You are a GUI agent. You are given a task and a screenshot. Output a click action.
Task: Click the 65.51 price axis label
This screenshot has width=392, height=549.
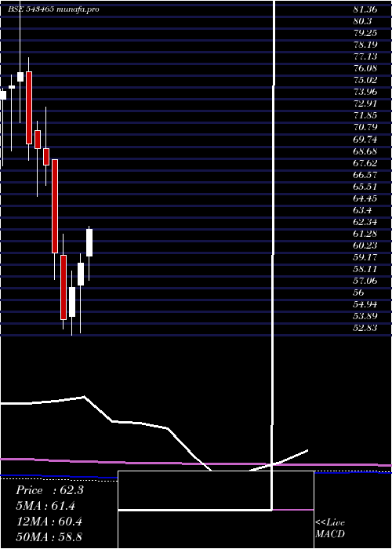(x=365, y=187)
